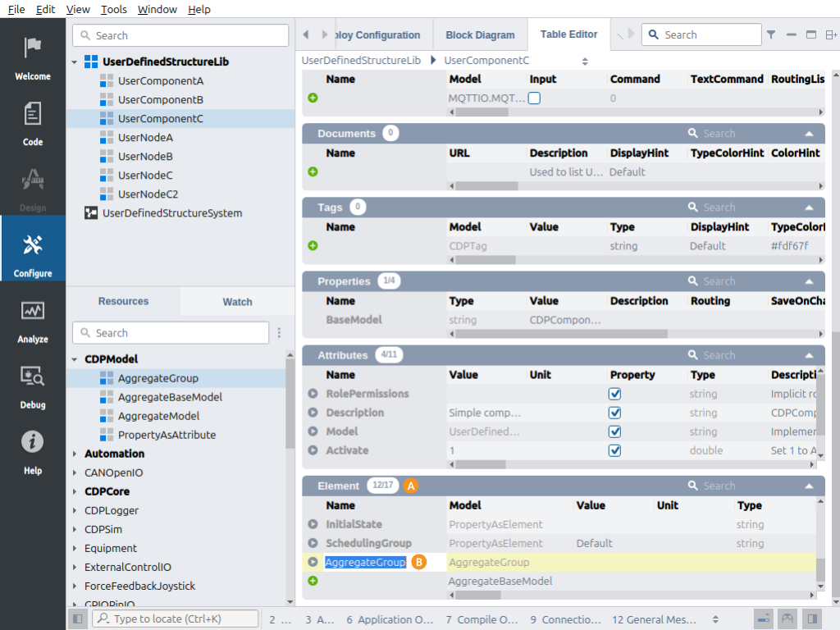This screenshot has width=840, height=630.
Task: Toggle the Input checkbox for MQTTIO row
Action: click(x=534, y=98)
